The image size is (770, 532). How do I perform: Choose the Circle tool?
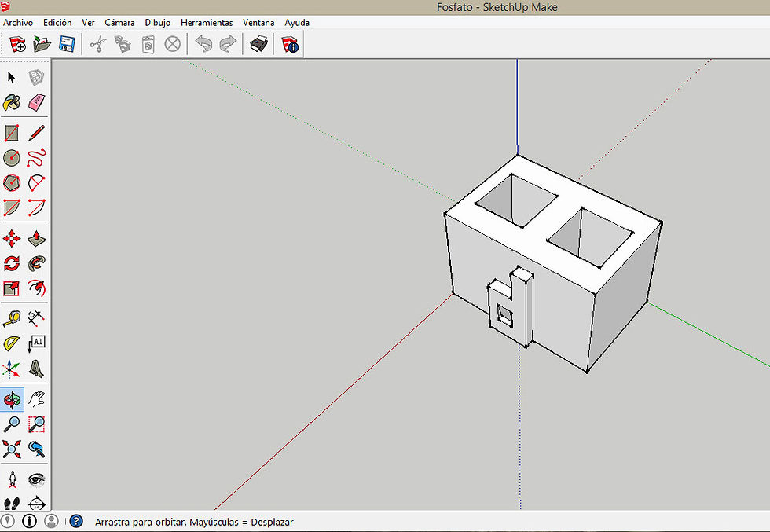pos(11,158)
